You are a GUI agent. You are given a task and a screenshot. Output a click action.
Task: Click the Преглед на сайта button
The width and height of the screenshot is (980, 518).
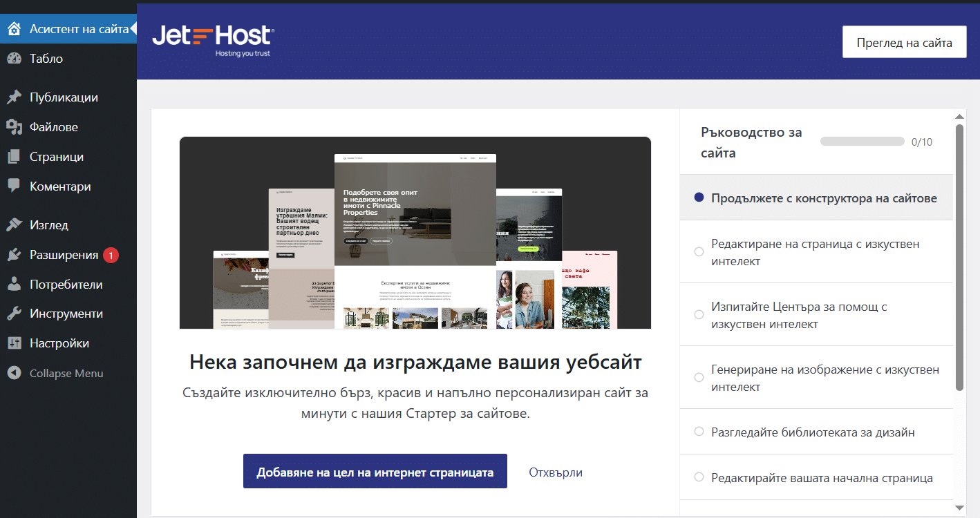pos(904,43)
